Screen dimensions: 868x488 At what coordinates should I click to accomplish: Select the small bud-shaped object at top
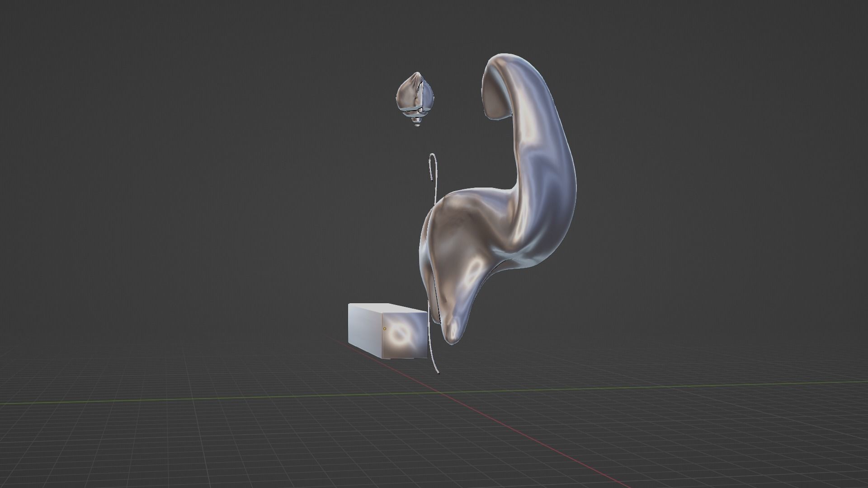point(415,99)
